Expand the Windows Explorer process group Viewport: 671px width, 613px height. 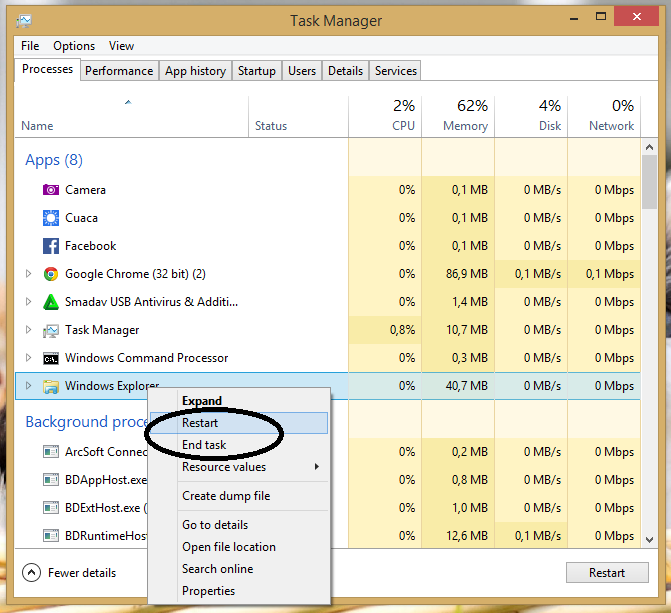28,386
